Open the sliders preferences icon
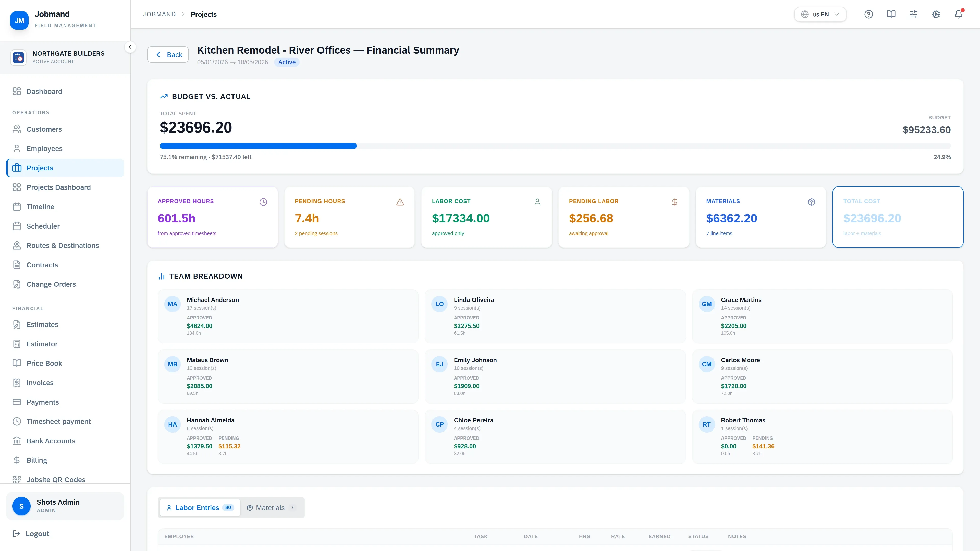 913,15
